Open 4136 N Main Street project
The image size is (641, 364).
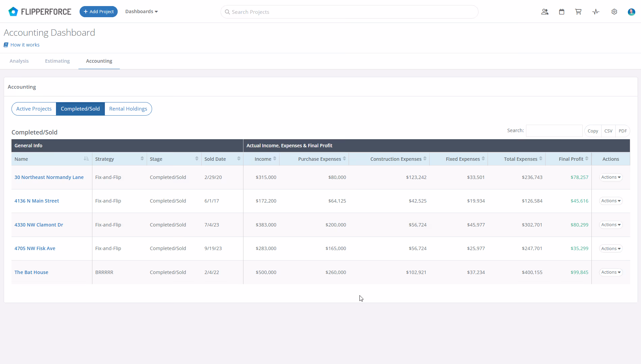37,201
